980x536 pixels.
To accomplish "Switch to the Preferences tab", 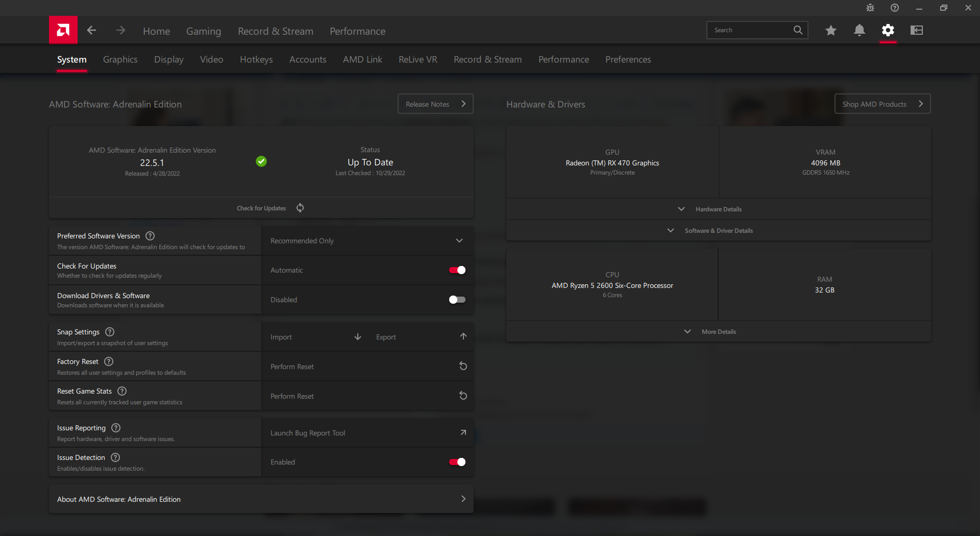I will point(628,59).
